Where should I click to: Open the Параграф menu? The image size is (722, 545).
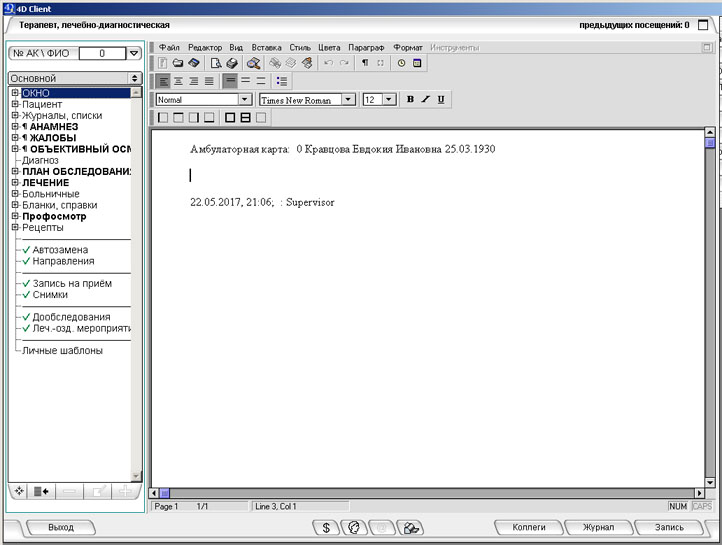tap(367, 47)
